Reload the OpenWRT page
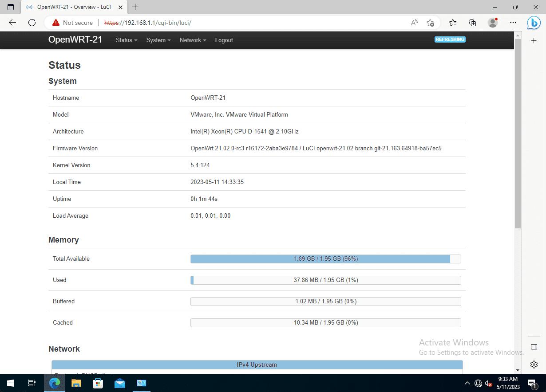 click(32, 23)
